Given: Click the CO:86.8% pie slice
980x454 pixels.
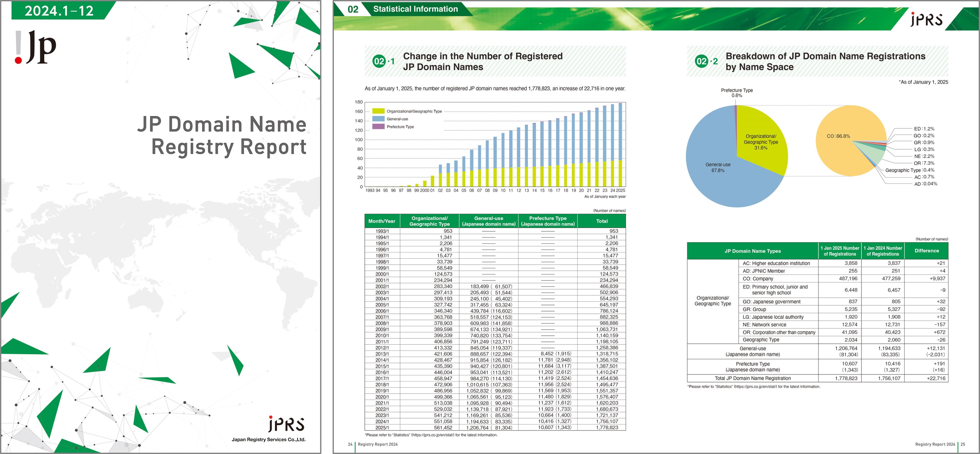Looking at the screenshot, I should coord(838,136).
